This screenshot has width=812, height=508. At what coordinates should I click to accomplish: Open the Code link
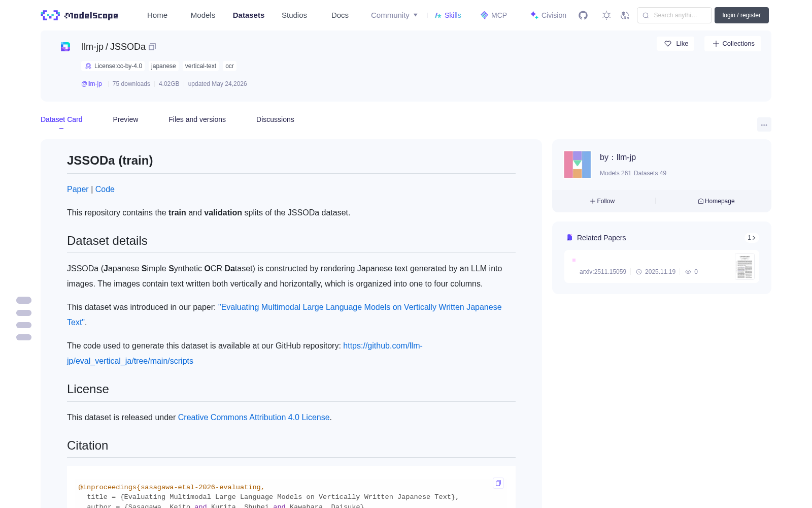coord(105,189)
